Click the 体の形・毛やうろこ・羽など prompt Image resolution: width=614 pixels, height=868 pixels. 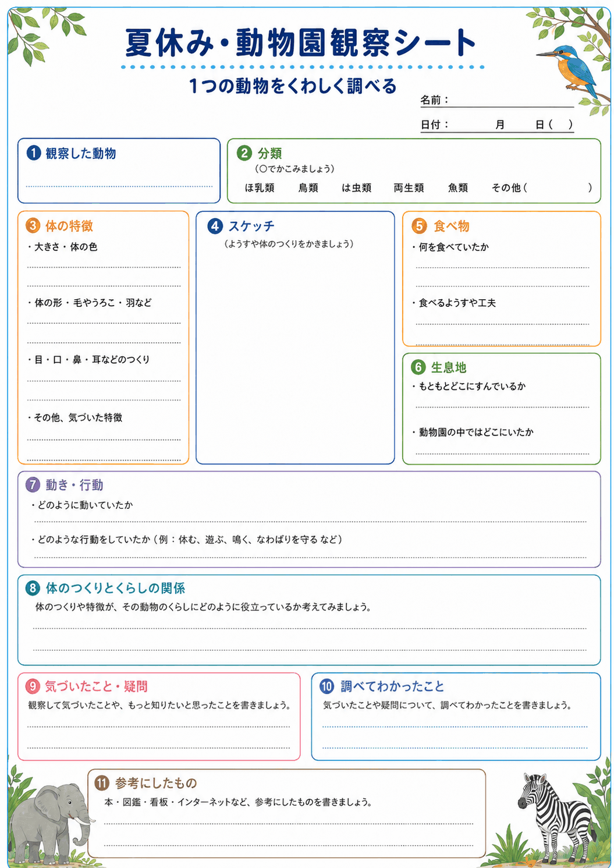pyautogui.click(x=89, y=303)
